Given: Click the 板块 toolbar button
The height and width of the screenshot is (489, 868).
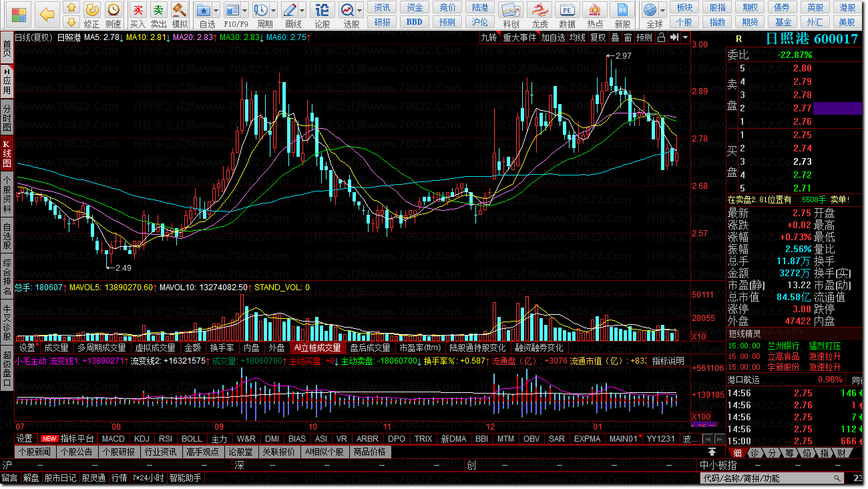Looking at the screenshot, I should (x=684, y=7).
